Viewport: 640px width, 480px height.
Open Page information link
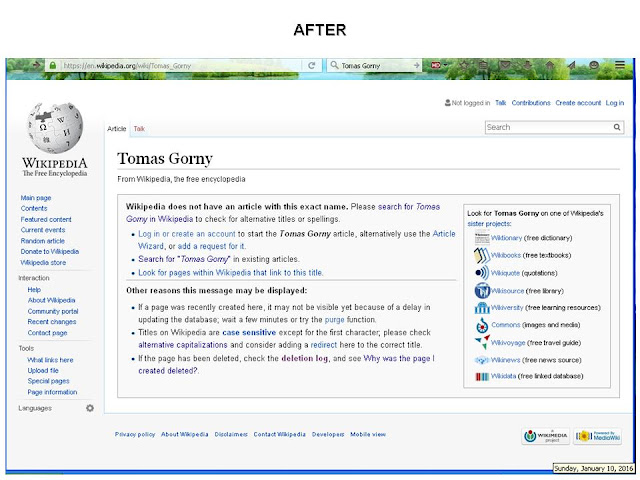52,392
